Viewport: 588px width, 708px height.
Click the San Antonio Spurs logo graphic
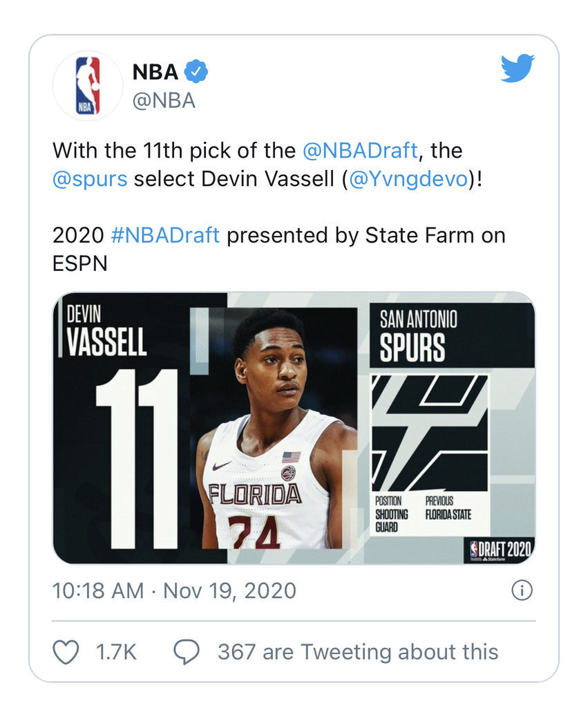pyautogui.click(x=430, y=433)
